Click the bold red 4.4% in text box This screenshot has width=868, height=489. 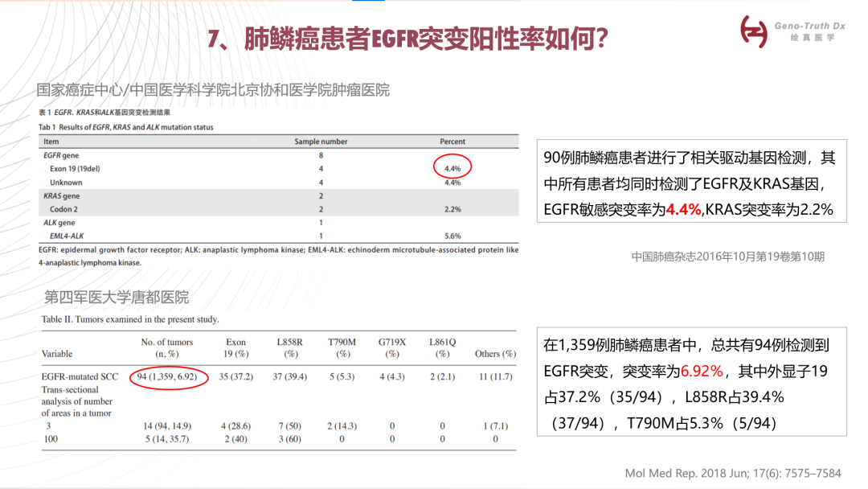(x=684, y=209)
